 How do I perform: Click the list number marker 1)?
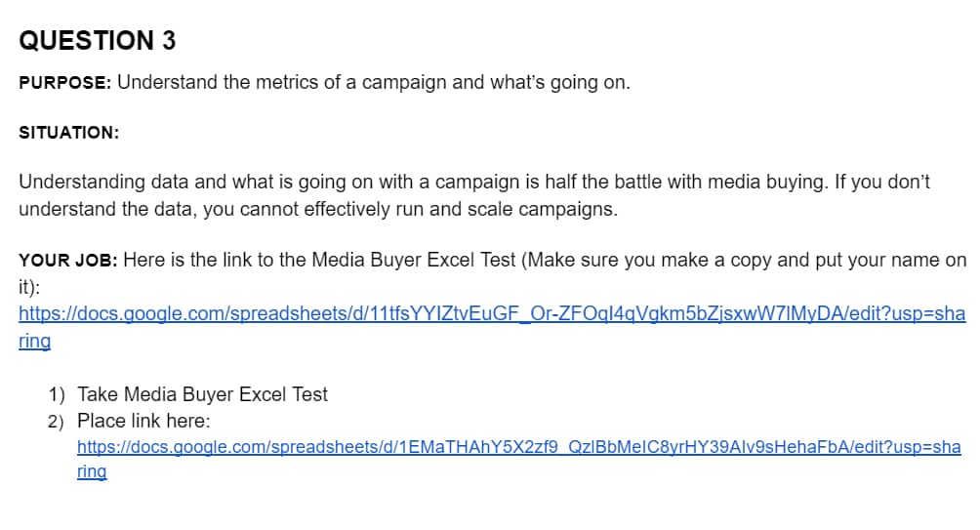[x=57, y=394]
